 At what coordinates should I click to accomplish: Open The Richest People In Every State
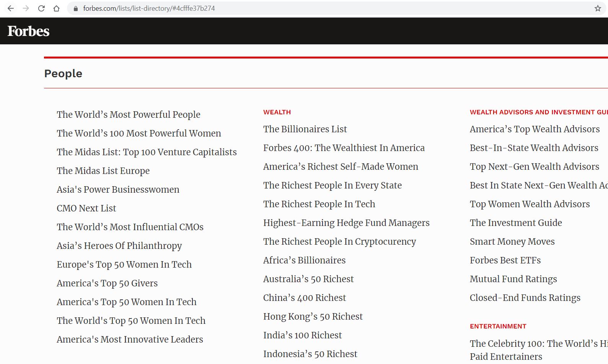point(333,185)
